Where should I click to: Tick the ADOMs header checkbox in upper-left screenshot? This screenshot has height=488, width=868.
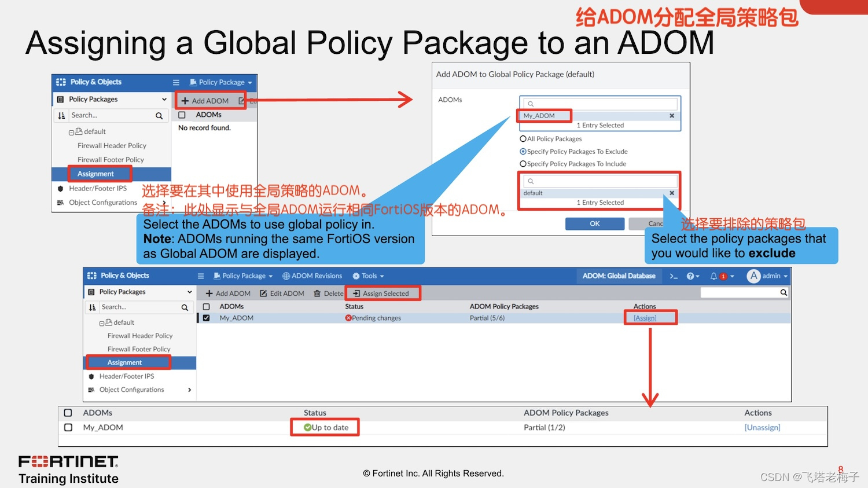[182, 115]
